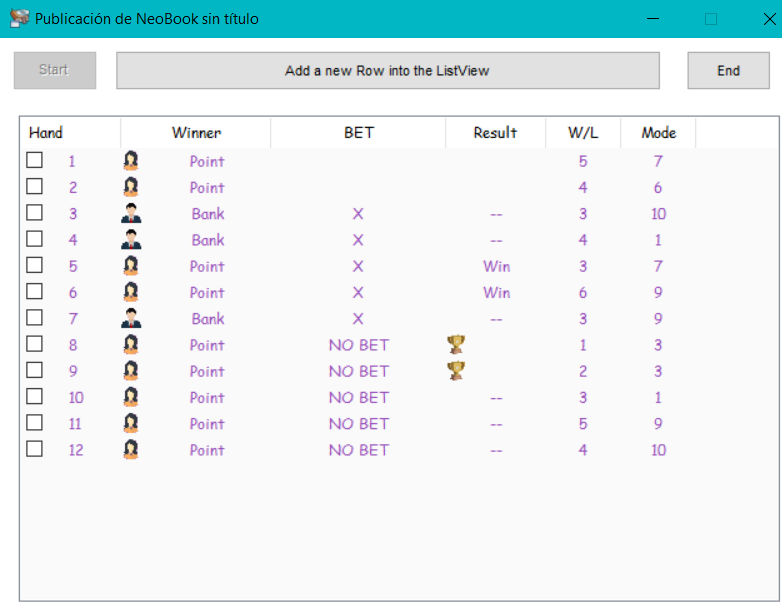This screenshot has height=605, width=782.
Task: Enable the checkbox for hand 10
Action: pyautogui.click(x=34, y=397)
